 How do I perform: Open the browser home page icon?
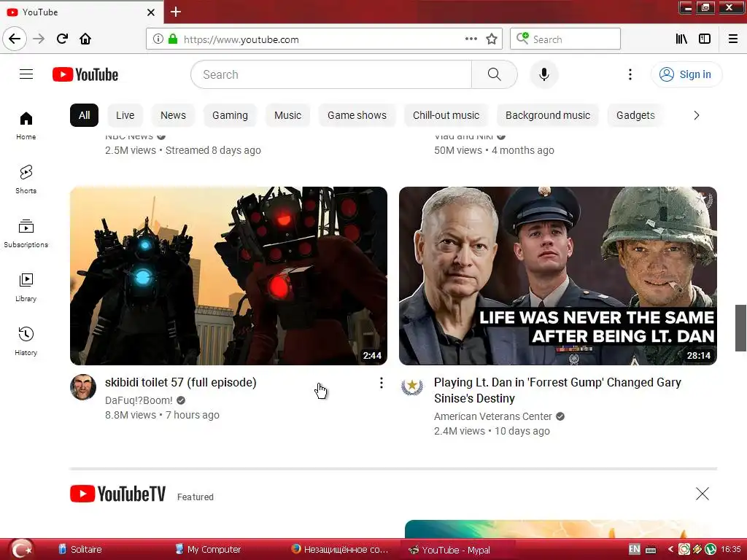coord(85,39)
